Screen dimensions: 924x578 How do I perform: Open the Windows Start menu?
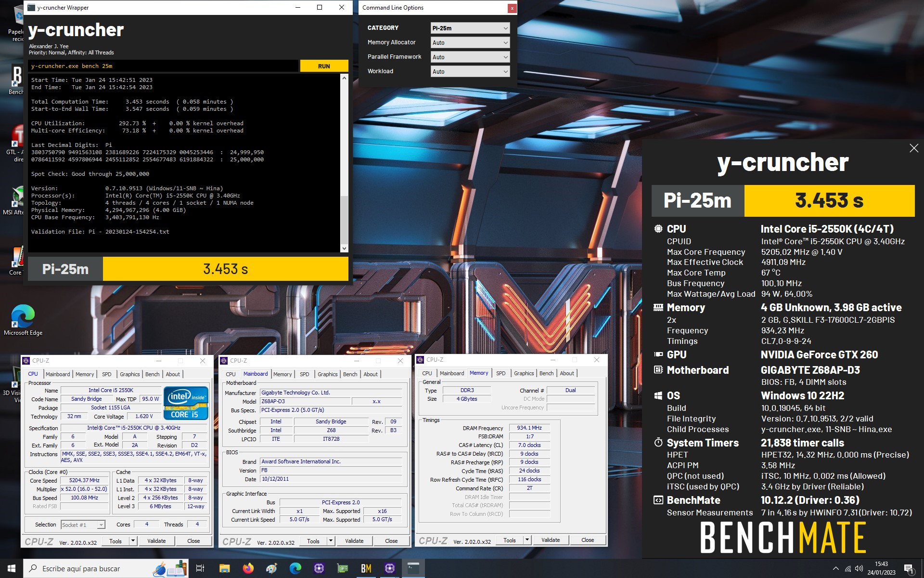[12, 568]
